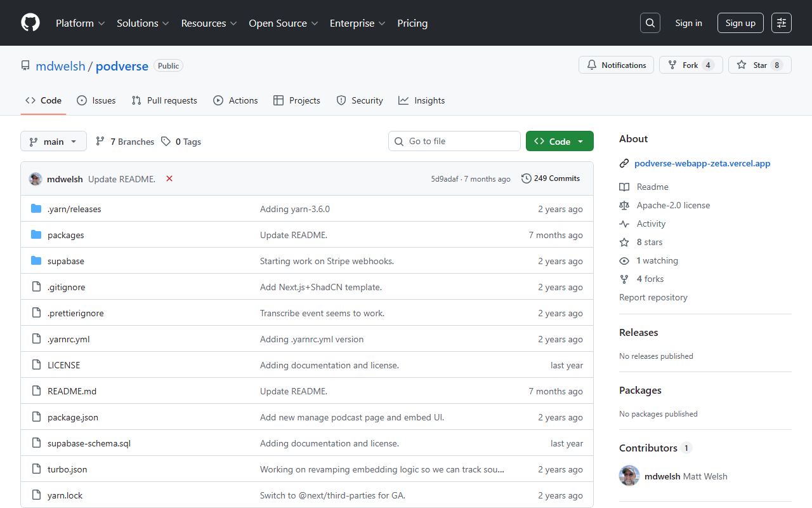Click the mdwelsh avatar in commit bar
Viewport: 812px width, 508px height.
(36, 179)
